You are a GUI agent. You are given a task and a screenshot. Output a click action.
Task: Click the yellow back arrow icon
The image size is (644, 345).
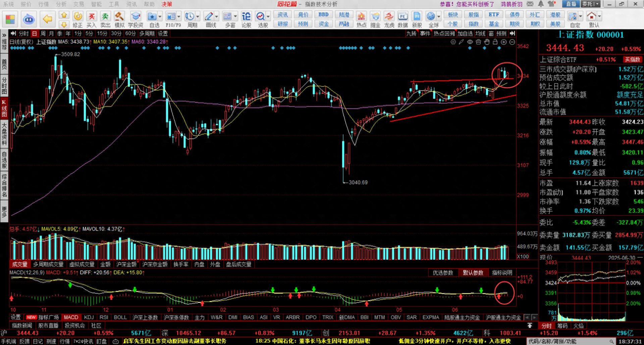click(47, 19)
